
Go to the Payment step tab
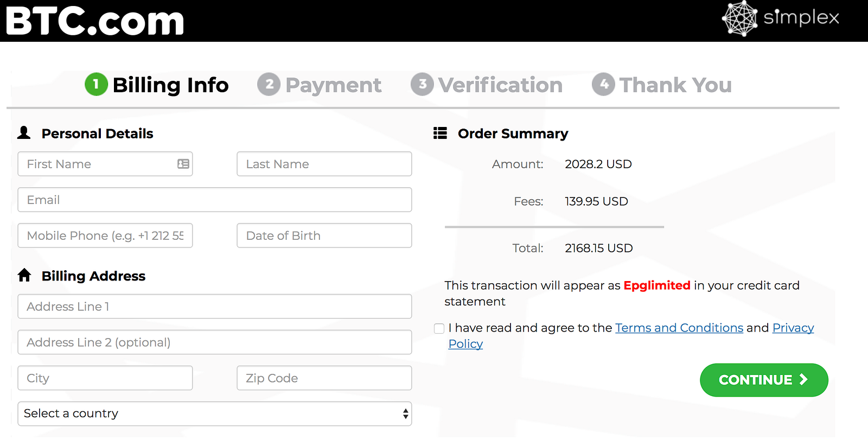tap(320, 85)
